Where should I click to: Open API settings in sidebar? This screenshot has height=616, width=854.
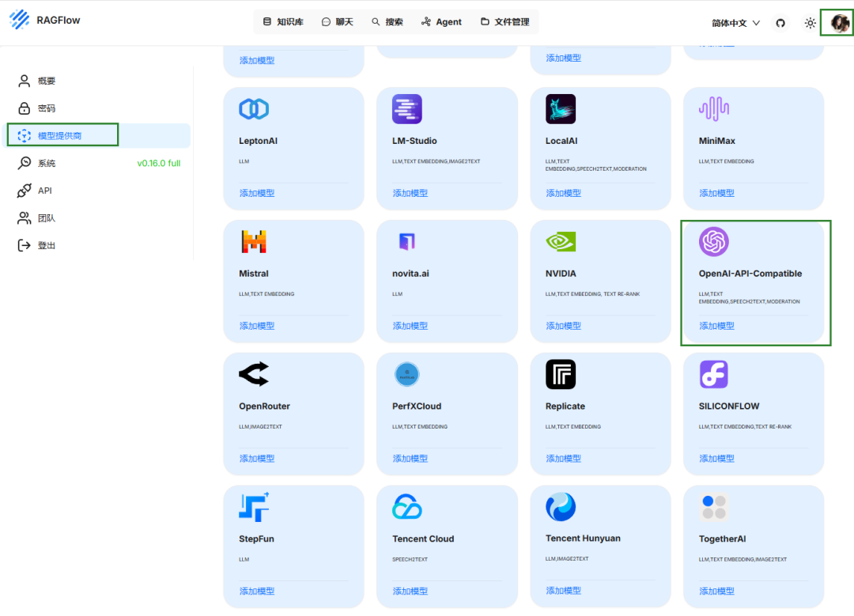(x=98, y=191)
